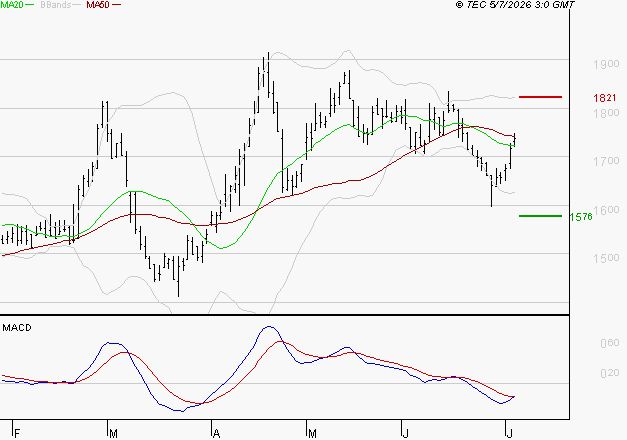Click the red 1821 resistance line marker
Image resolution: width=627 pixels, height=440 pixels.
pos(540,97)
